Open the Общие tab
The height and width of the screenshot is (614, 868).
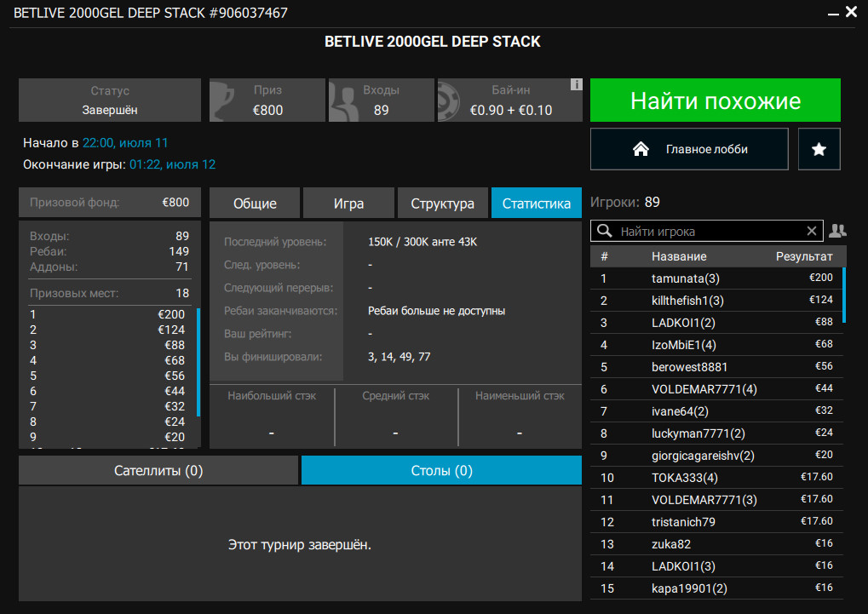255,204
